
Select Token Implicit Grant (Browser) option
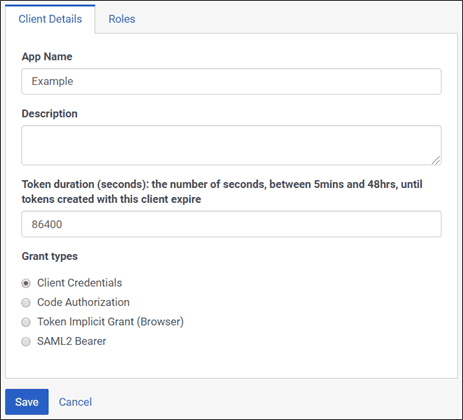click(x=26, y=322)
